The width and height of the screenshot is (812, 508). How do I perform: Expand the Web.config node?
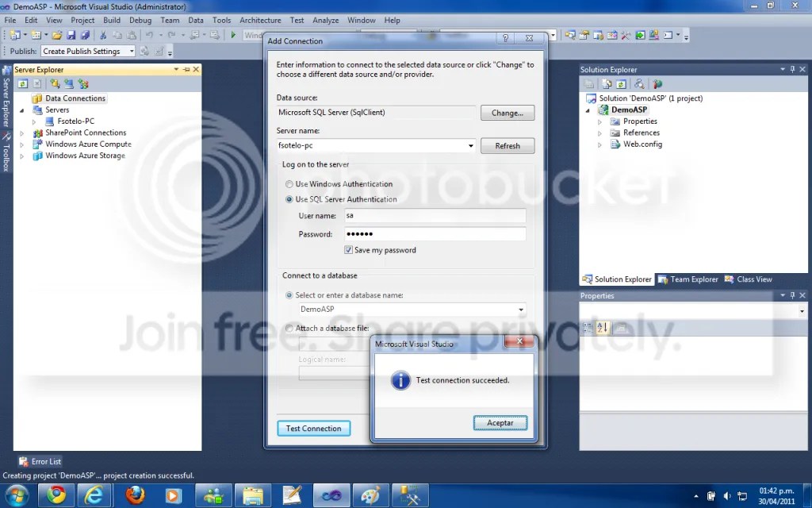599,144
